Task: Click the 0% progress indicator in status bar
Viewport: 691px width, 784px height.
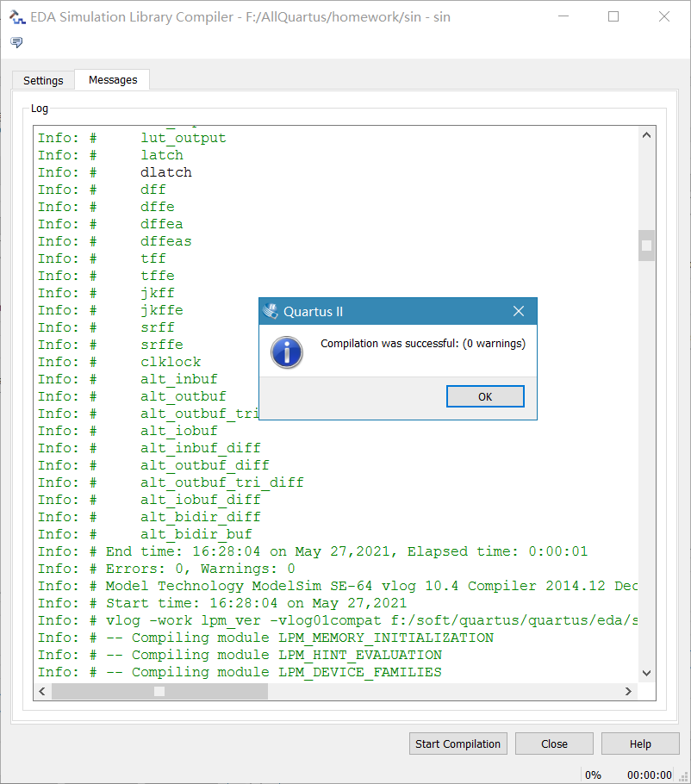Action: 593,775
